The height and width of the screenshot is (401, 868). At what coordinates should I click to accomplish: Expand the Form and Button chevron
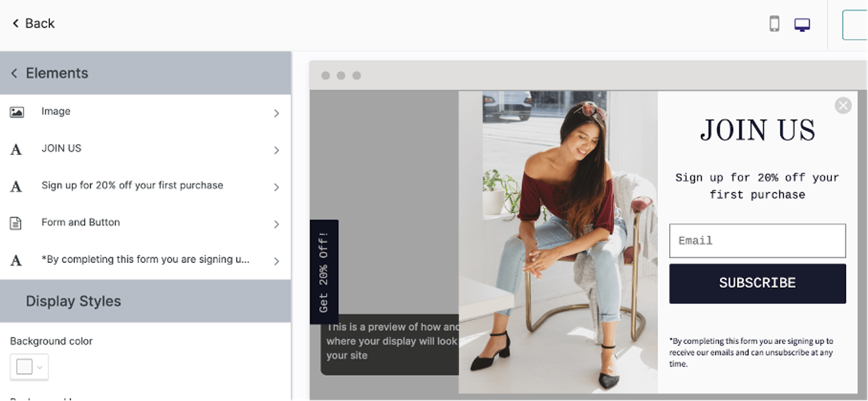point(277,224)
